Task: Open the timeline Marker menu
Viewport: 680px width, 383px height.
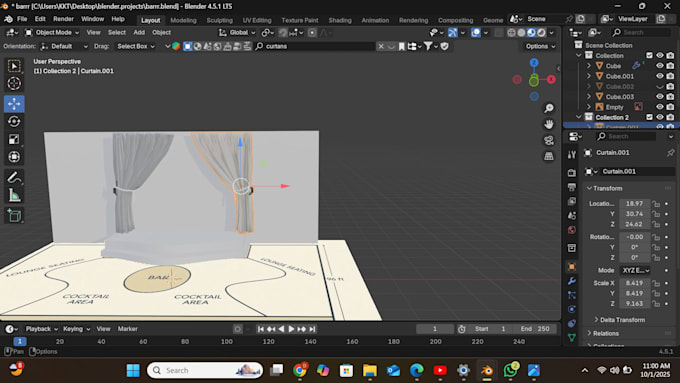Action: (128, 329)
